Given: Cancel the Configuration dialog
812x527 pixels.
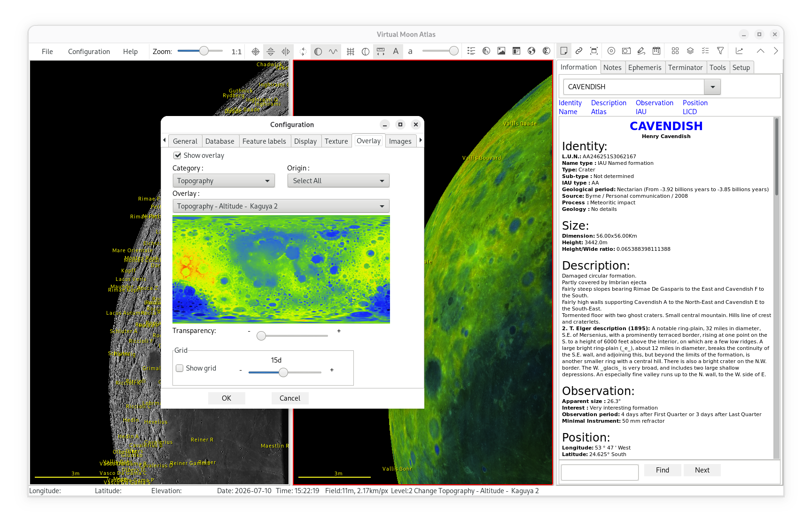Looking at the screenshot, I should (290, 398).
